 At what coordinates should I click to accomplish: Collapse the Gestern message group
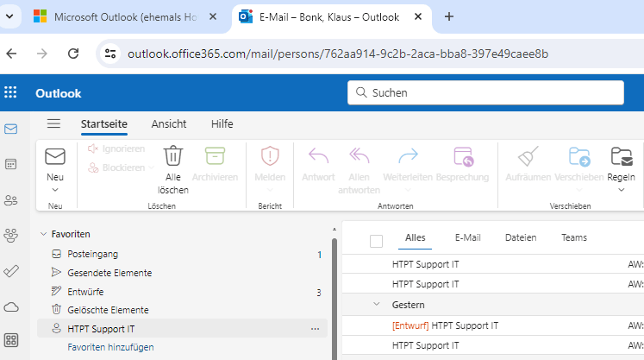pyautogui.click(x=376, y=305)
